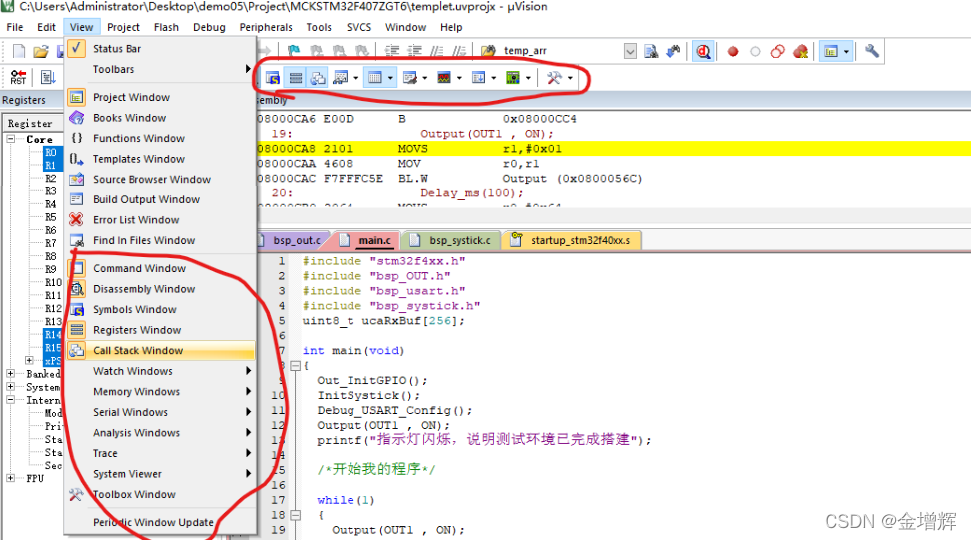
Task: Click the Trace Windows toolbar icon
Action: pyautogui.click(x=478, y=78)
